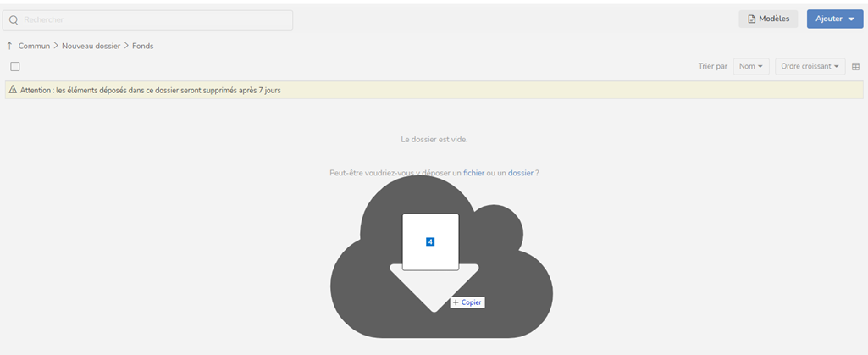Open the Nouveau dossier breadcrumb
868x355 pixels.
tap(91, 46)
